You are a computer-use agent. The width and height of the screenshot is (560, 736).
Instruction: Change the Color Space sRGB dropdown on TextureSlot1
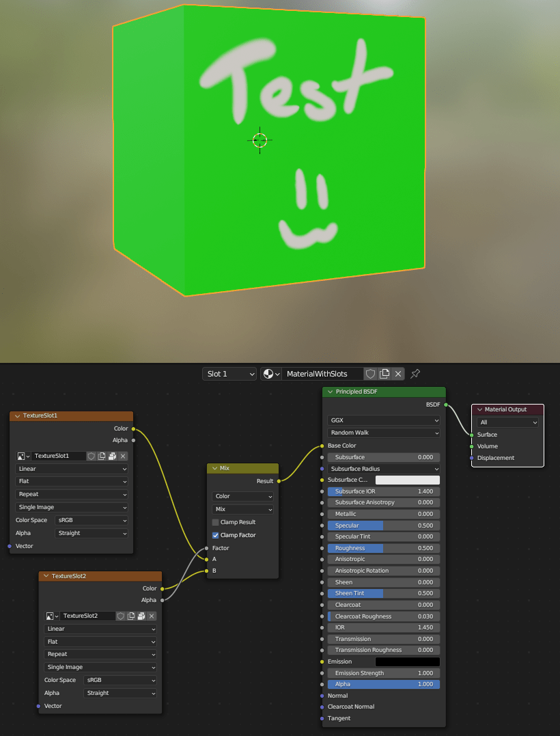(92, 519)
